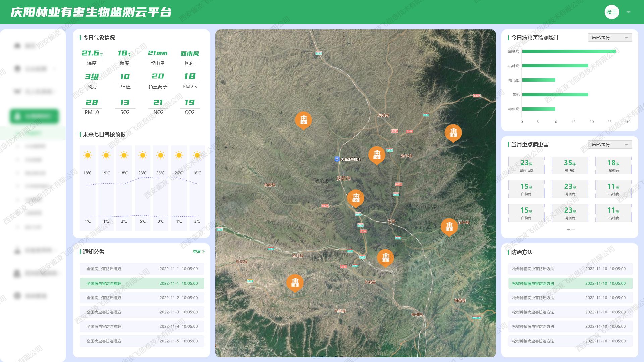Viewport: 644px width, 362px height.
Task: Expand the account dropdown arrow beside 张三
Action: pos(628,12)
